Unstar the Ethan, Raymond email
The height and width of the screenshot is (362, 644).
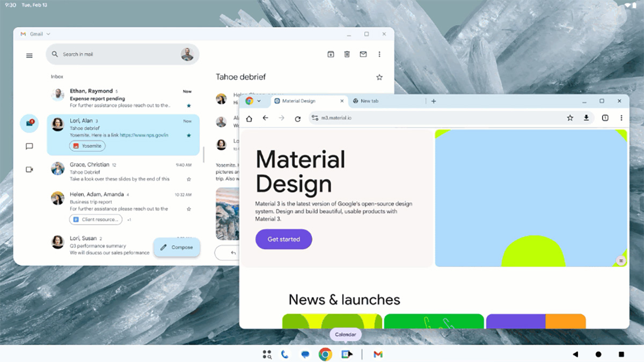coord(188,106)
